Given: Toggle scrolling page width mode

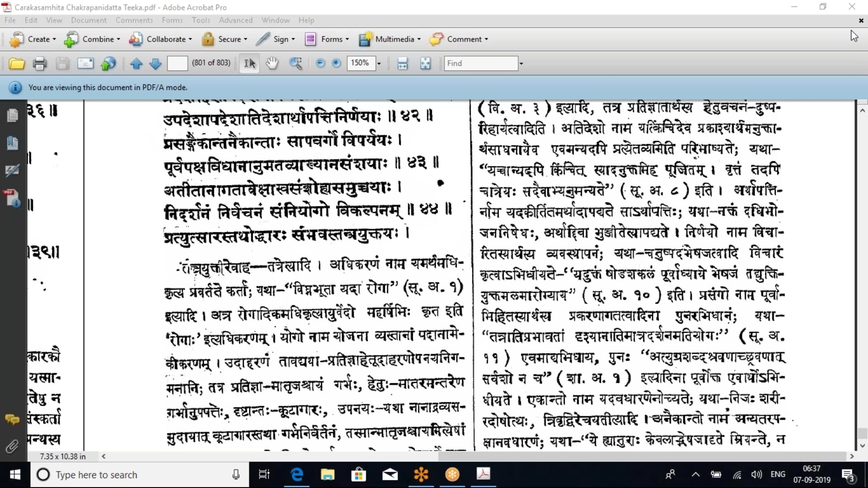Looking at the screenshot, I should (x=402, y=63).
